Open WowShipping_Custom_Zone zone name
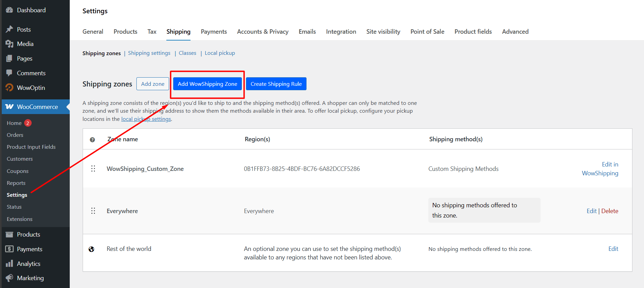This screenshot has height=288, width=644. 145,169
